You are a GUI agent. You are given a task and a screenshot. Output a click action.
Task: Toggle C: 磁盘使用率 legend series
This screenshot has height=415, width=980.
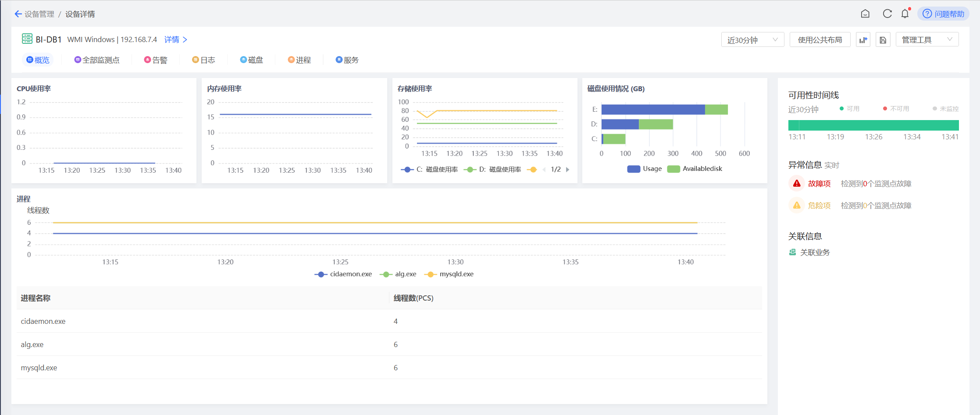pyautogui.click(x=429, y=170)
